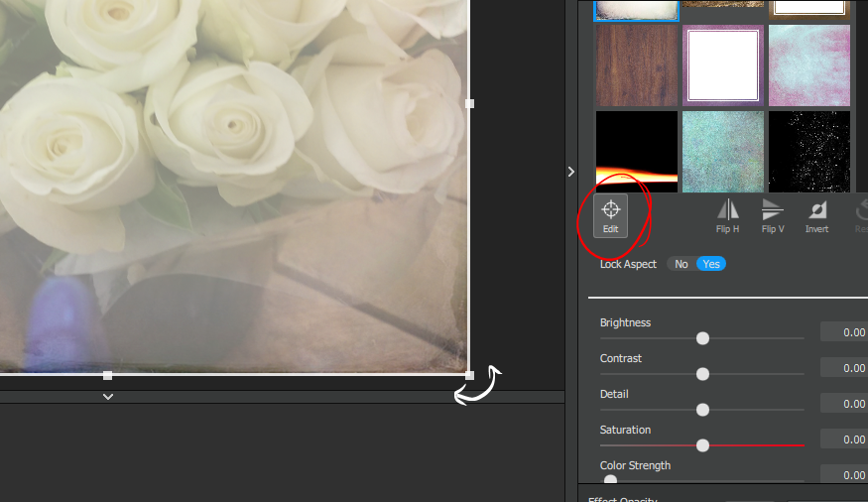
Task: Invert the texture using the Invert icon
Action: point(816,214)
